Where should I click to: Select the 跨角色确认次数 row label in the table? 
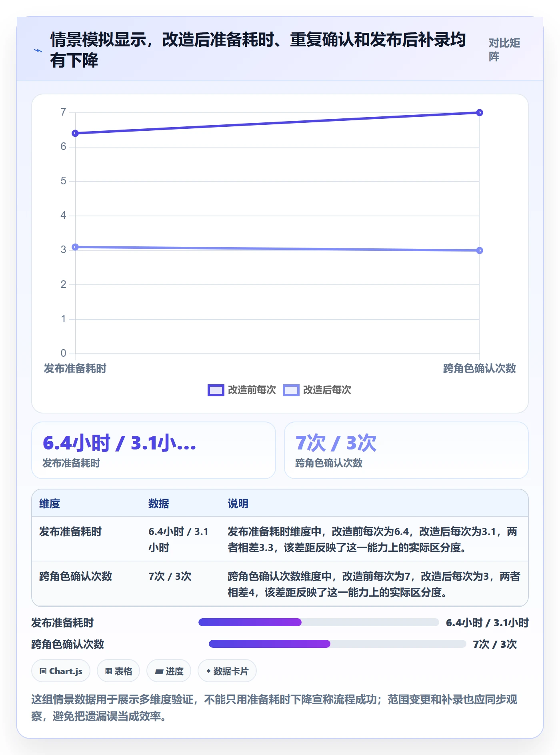(76, 576)
